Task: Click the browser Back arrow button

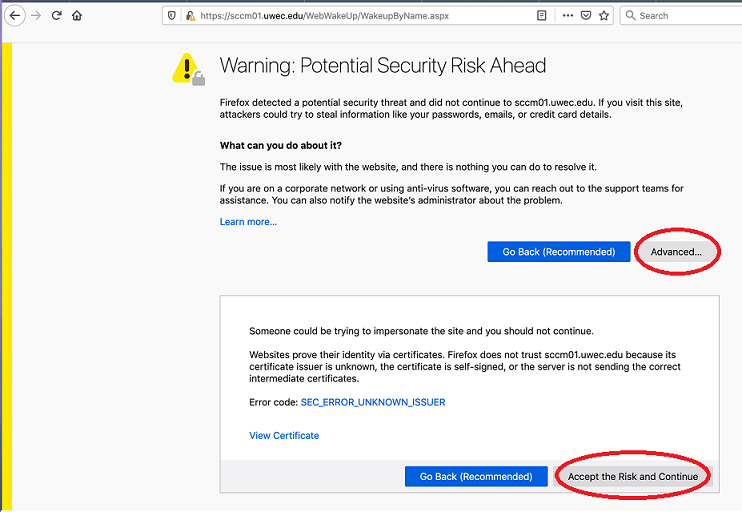Action: pyautogui.click(x=15, y=16)
